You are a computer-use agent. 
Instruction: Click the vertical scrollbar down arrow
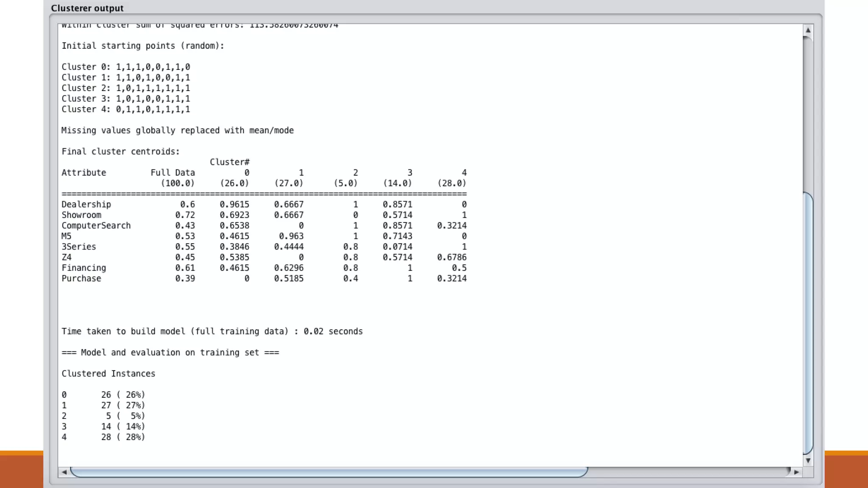click(x=808, y=460)
